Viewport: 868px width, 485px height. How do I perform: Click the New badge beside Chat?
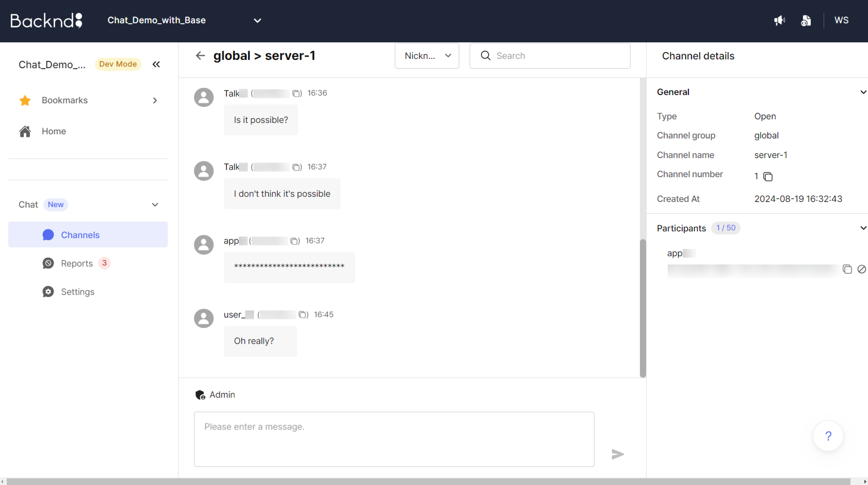click(56, 204)
